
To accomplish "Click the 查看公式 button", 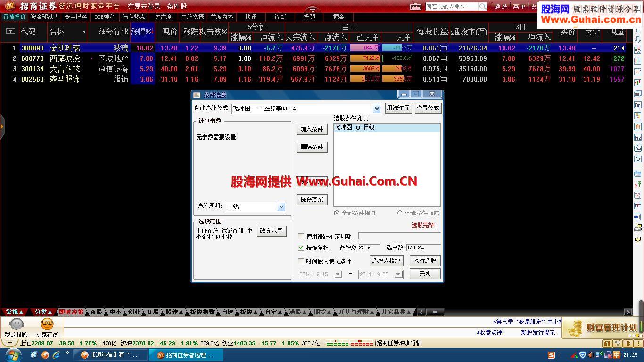I will point(428,108).
